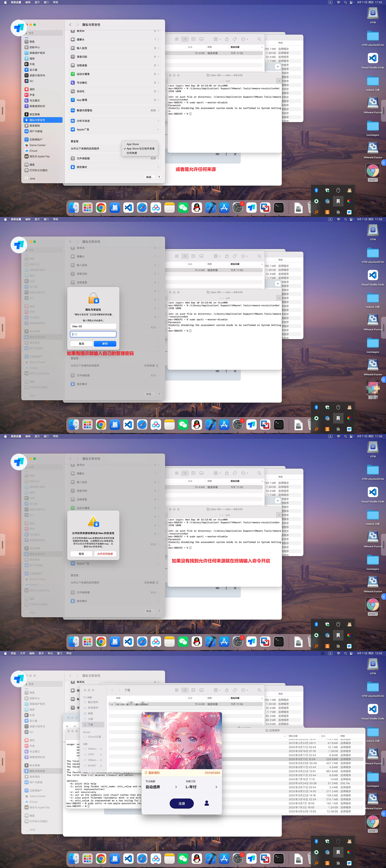Click the 最新通知 location pin icon
The width and height of the screenshot is (386, 868).
pyautogui.click(x=146, y=773)
